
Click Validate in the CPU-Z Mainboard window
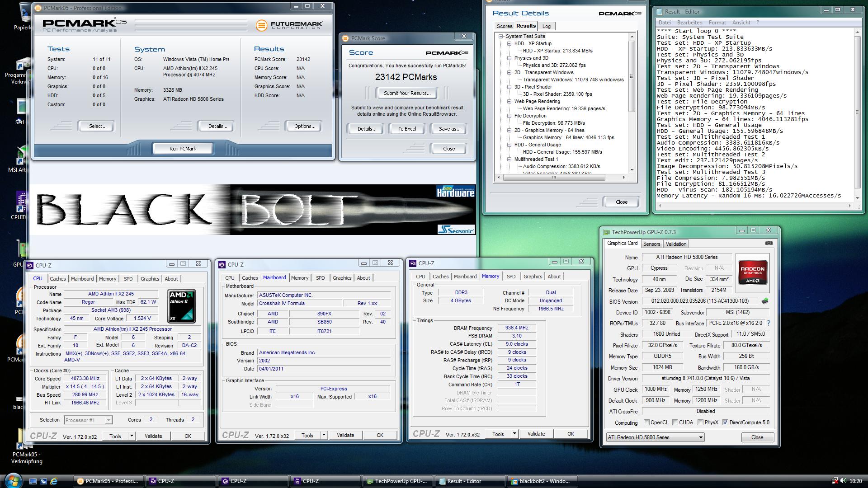345,435
